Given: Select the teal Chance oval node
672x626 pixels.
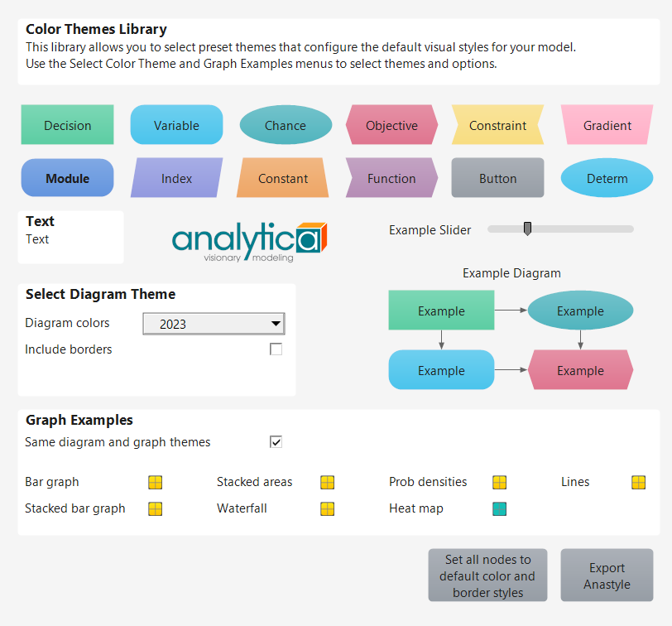Looking at the screenshot, I should (x=286, y=125).
